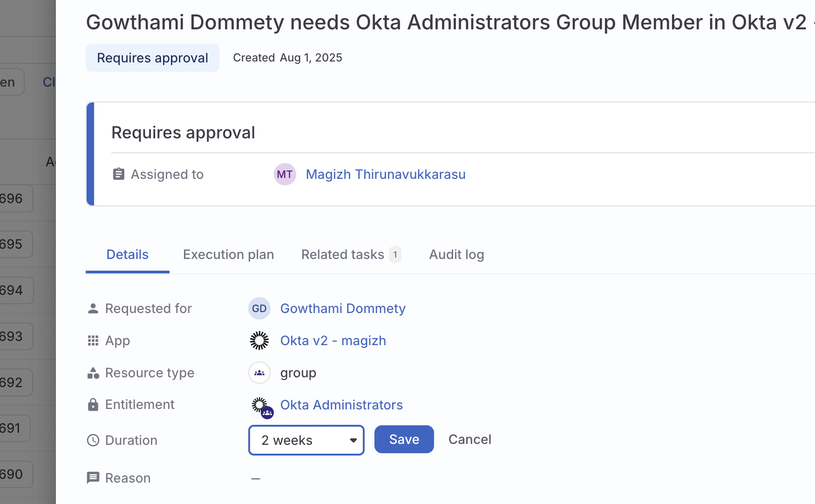
Task: Follow the Okta v2 - magizh app link
Action: pyautogui.click(x=333, y=341)
